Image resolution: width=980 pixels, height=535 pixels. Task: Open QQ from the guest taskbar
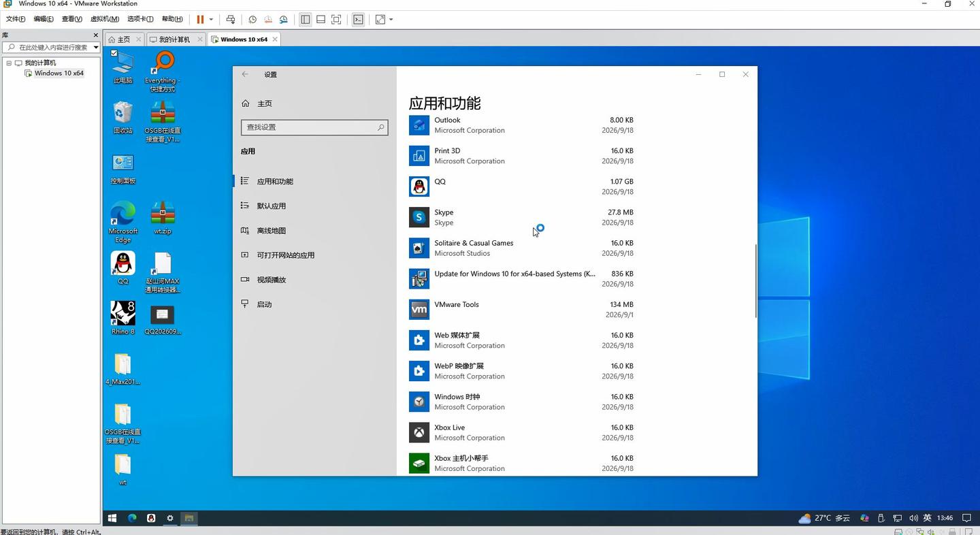pyautogui.click(x=151, y=518)
